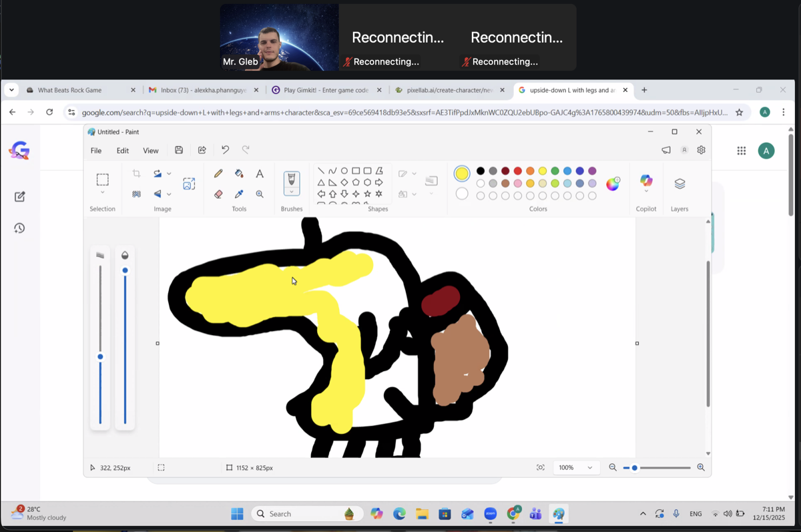Select the Pencil tool in Paint

[218, 174]
